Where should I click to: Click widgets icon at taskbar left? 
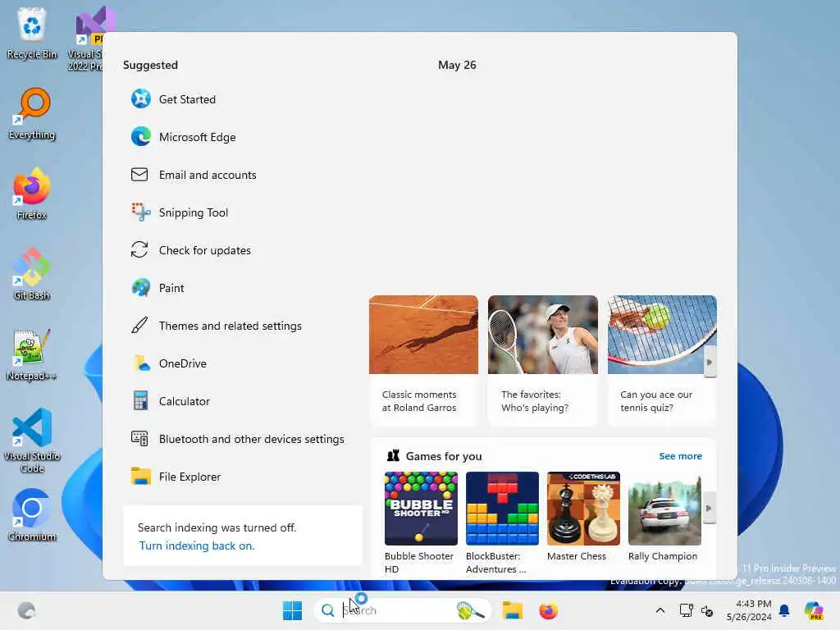(x=26, y=610)
